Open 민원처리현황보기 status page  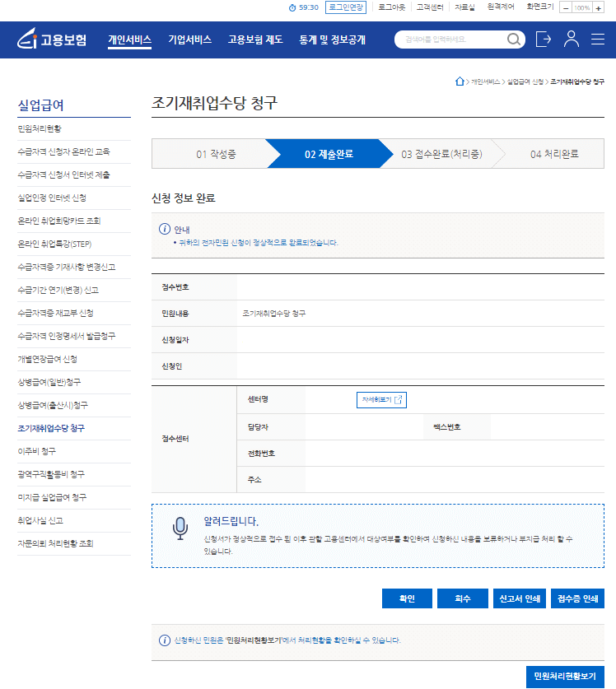coord(564,677)
